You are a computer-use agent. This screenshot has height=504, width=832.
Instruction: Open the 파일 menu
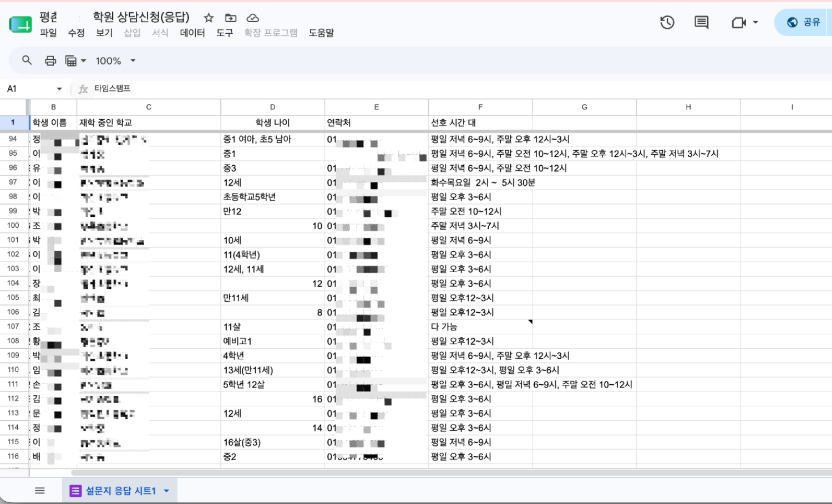click(48, 33)
